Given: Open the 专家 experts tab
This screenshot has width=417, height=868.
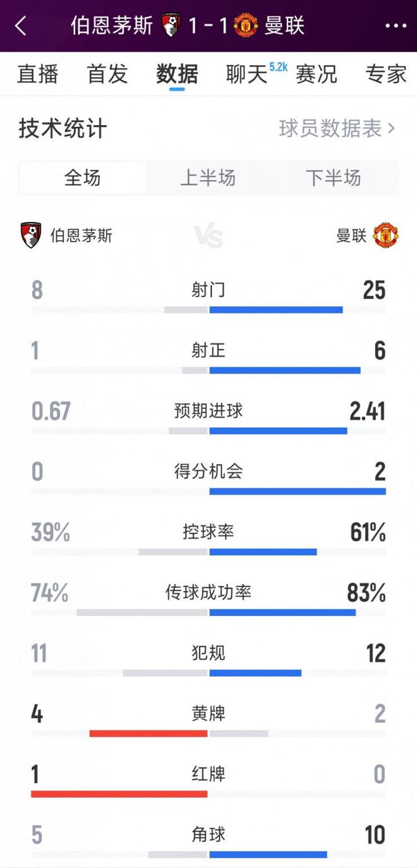Looking at the screenshot, I should (x=386, y=75).
